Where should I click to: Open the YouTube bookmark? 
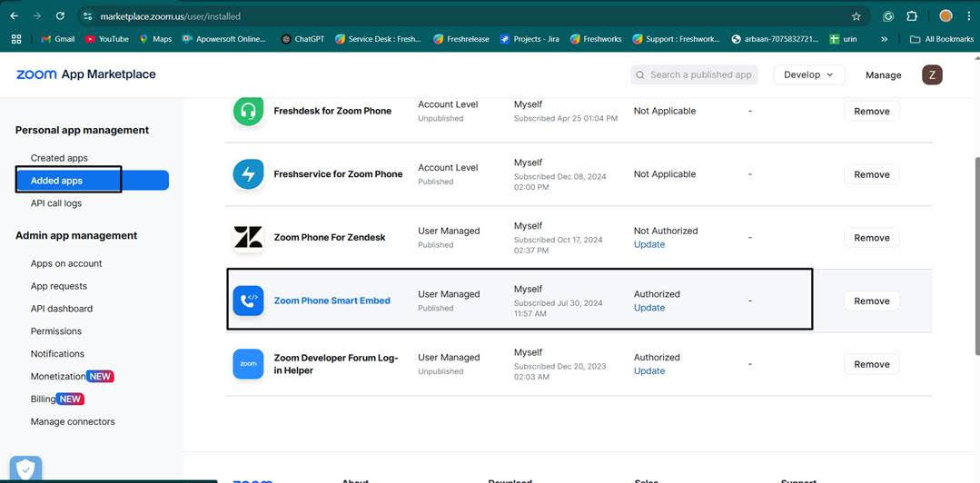pyautogui.click(x=107, y=39)
